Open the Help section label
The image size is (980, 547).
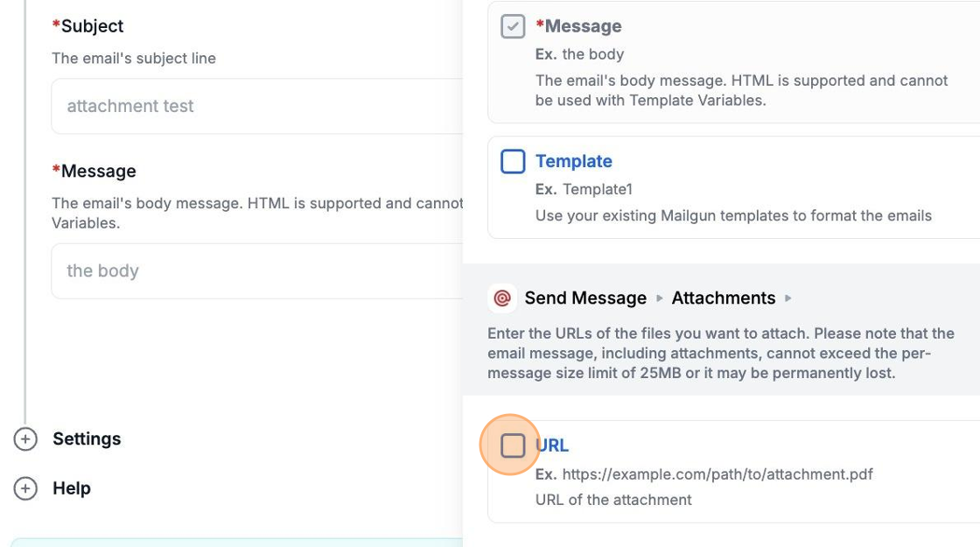[72, 488]
